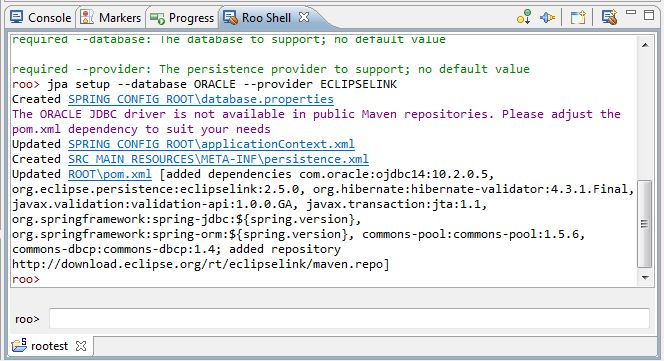664x361 pixels.
Task: Click the ORACLE JDBC driver warning text
Action: coord(316,114)
